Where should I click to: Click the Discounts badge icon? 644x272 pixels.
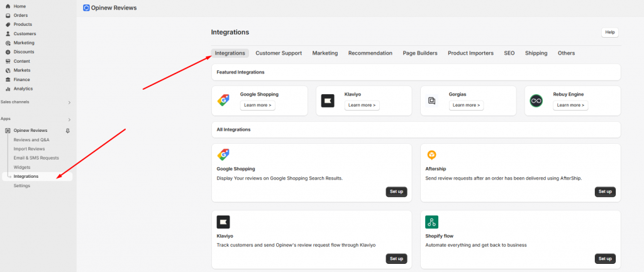pos(8,52)
